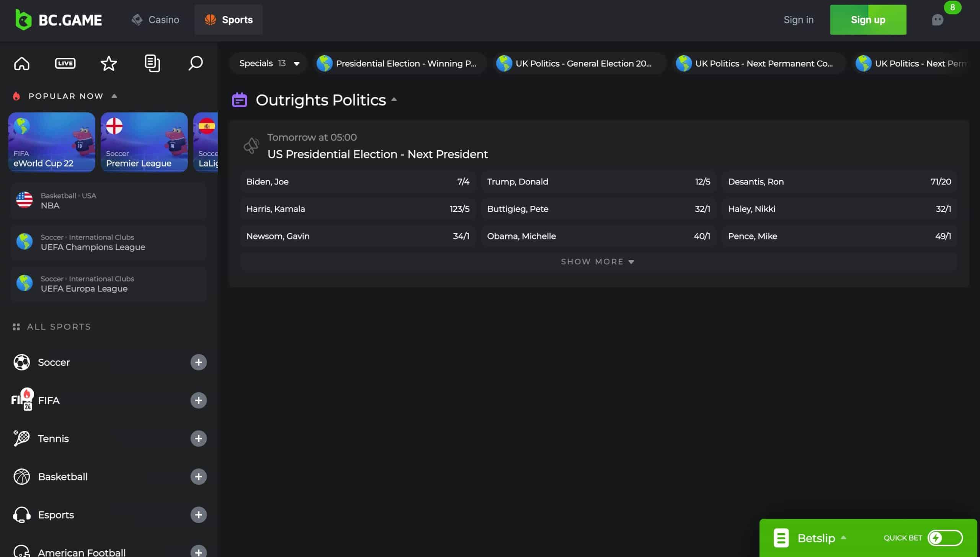Click the Tennis racket icon
Screen dimensions: 980x557
[22, 438]
